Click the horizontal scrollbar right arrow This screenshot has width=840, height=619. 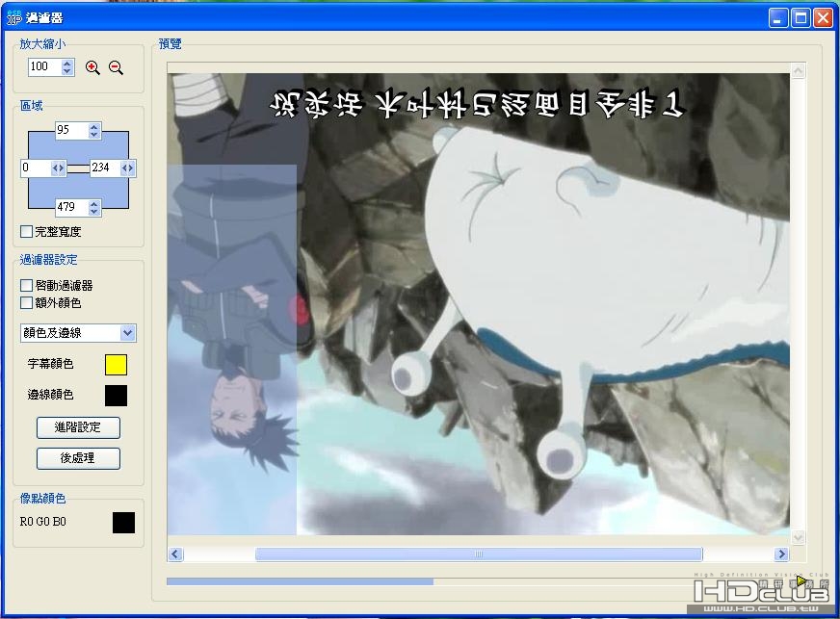point(781,554)
